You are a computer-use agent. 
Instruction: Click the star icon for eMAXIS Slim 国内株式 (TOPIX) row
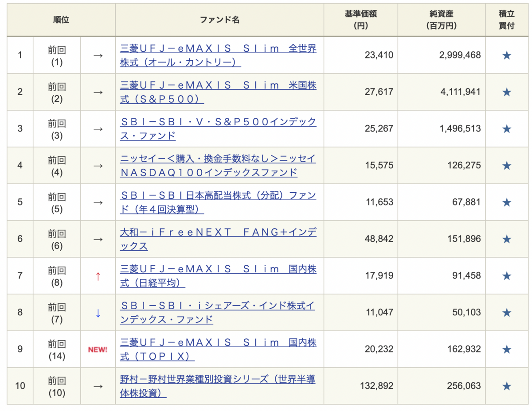[x=507, y=349]
